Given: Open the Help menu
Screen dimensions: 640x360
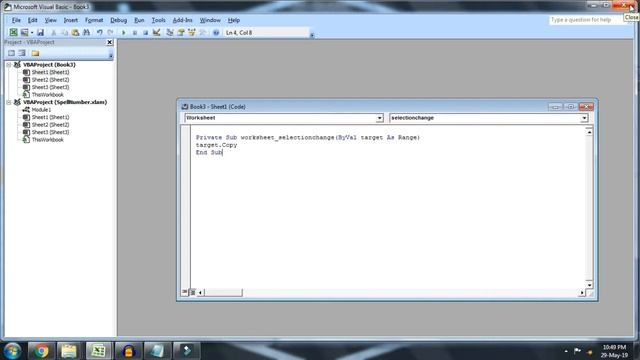Looking at the screenshot, I should pos(234,20).
